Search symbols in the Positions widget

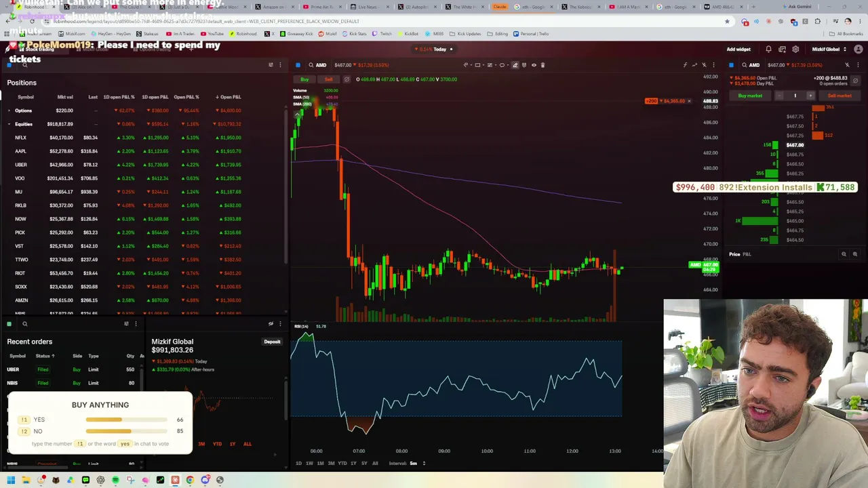click(25, 65)
